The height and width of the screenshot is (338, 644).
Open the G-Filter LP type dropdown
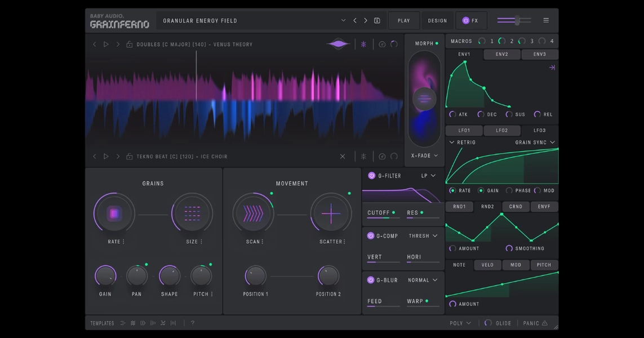click(x=428, y=176)
